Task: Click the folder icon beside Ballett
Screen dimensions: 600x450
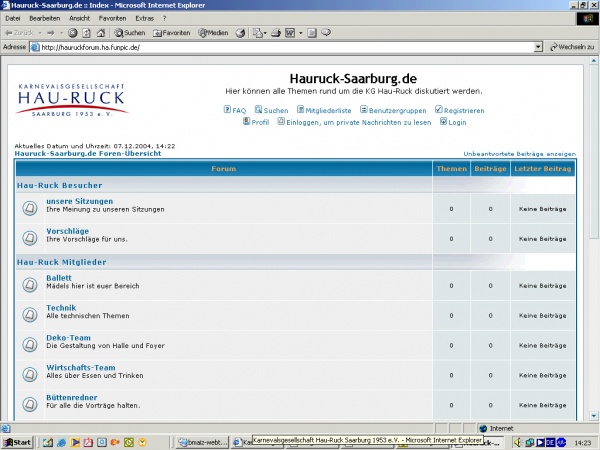Action: 29,285
